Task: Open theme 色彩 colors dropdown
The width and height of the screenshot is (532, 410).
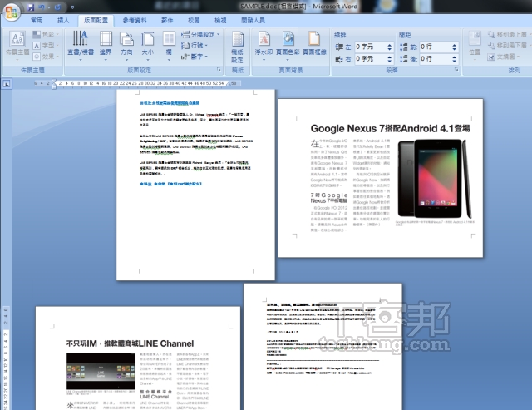Action: (46, 34)
